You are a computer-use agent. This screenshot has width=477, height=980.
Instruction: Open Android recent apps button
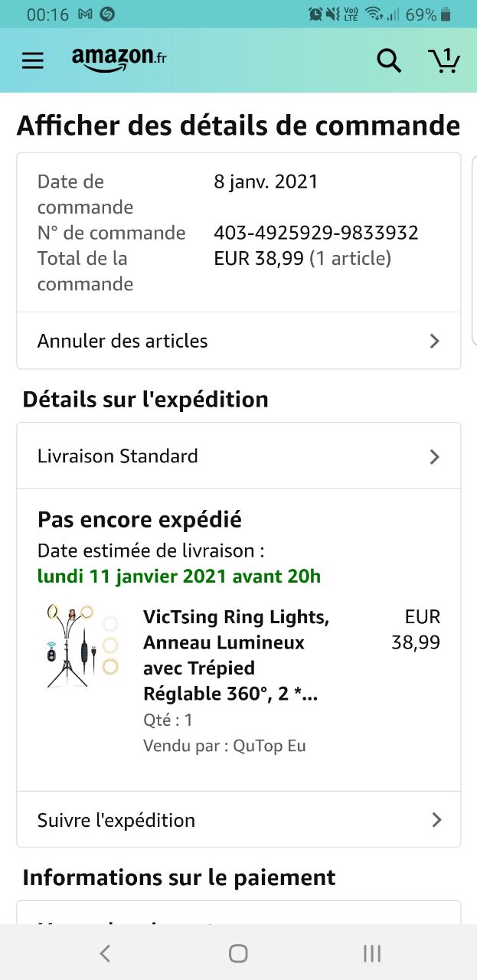coord(371,953)
